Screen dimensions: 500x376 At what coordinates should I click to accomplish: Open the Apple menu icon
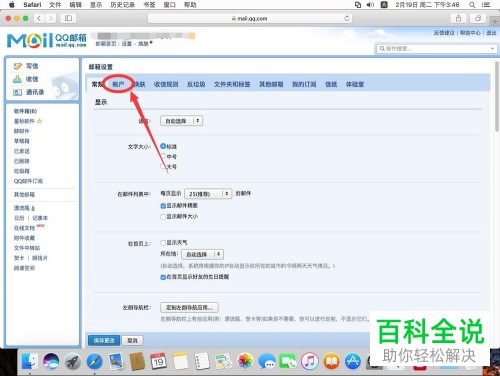pyautogui.click(x=12, y=5)
